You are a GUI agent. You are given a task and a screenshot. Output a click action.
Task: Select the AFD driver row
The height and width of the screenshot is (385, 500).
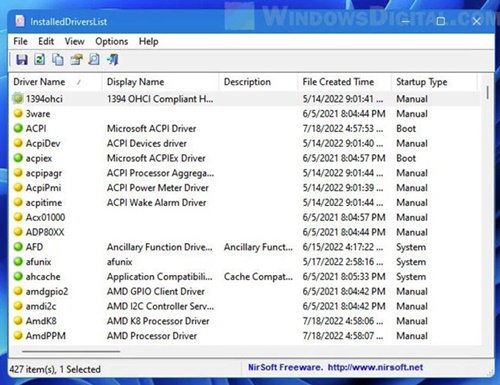245,247
